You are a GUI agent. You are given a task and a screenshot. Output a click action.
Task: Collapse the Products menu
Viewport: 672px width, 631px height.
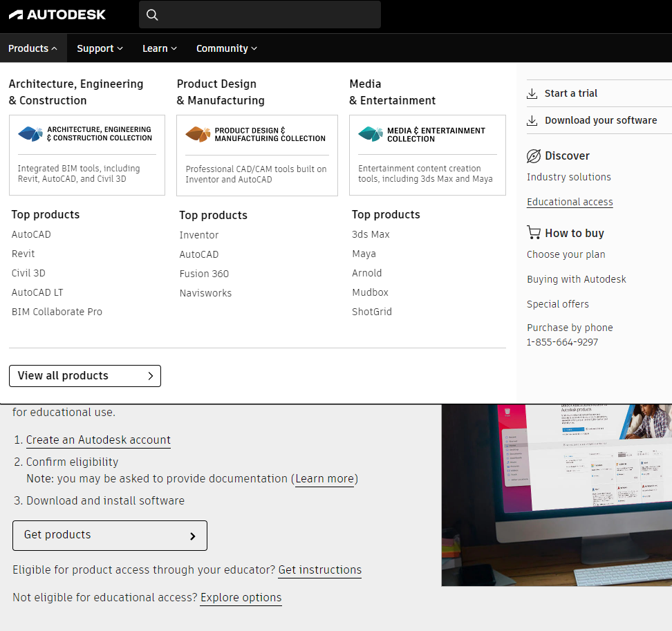click(33, 48)
